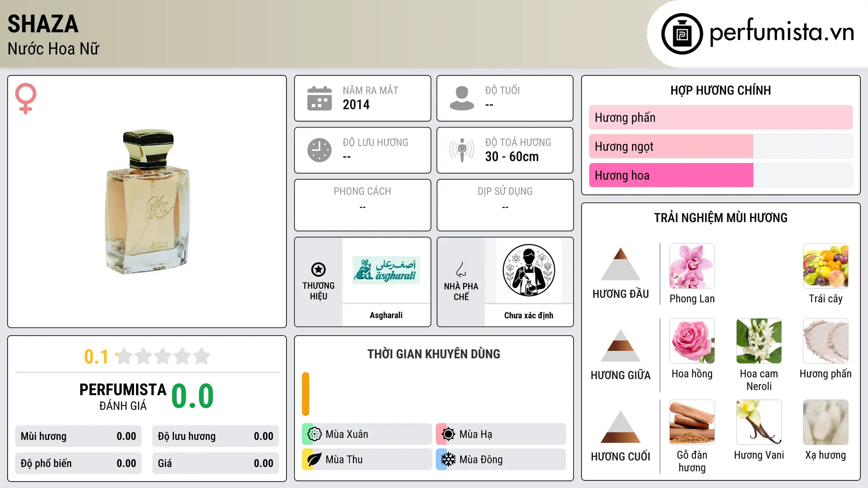Click the Hương cuối pyramid icon
Image resolution: width=868 pixels, height=488 pixels.
tap(620, 427)
